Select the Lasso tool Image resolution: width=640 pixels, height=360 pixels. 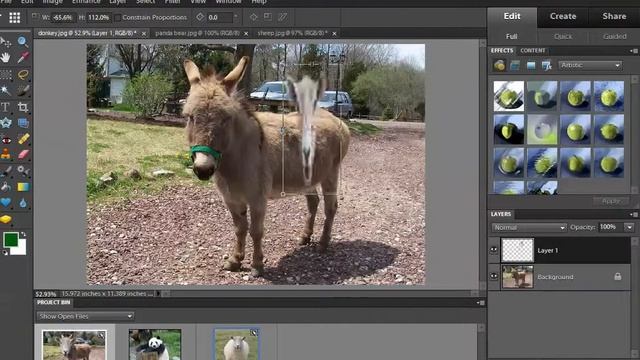pos(23,74)
